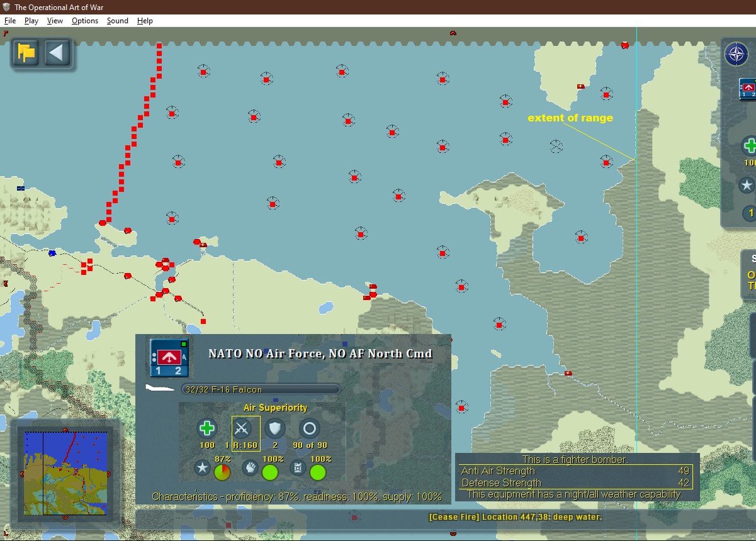This screenshot has width=756, height=541.
Task: Click the fuel can supply icon
Action: 297,468
